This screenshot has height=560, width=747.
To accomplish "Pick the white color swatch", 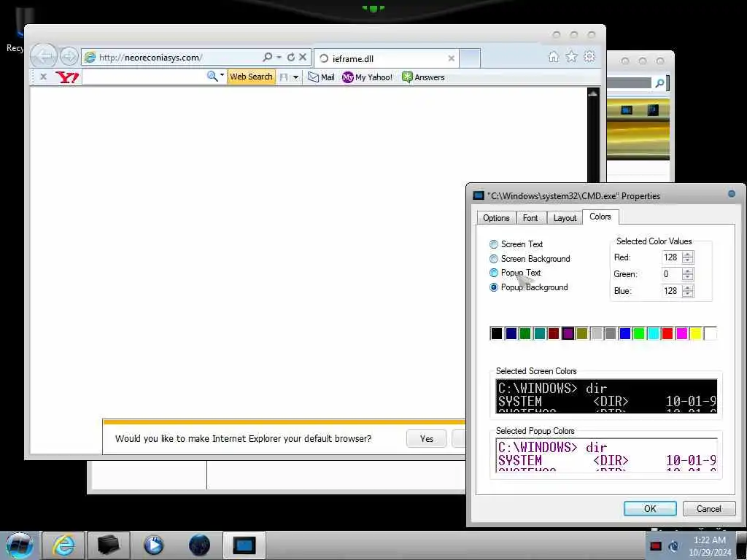I will pyautogui.click(x=711, y=334).
